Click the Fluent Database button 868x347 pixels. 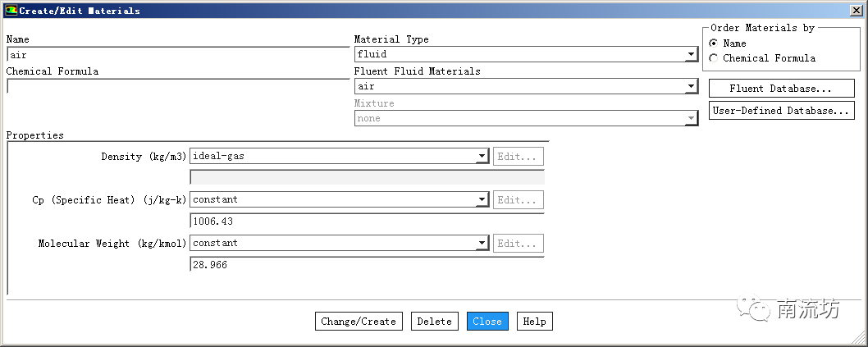[x=781, y=89]
